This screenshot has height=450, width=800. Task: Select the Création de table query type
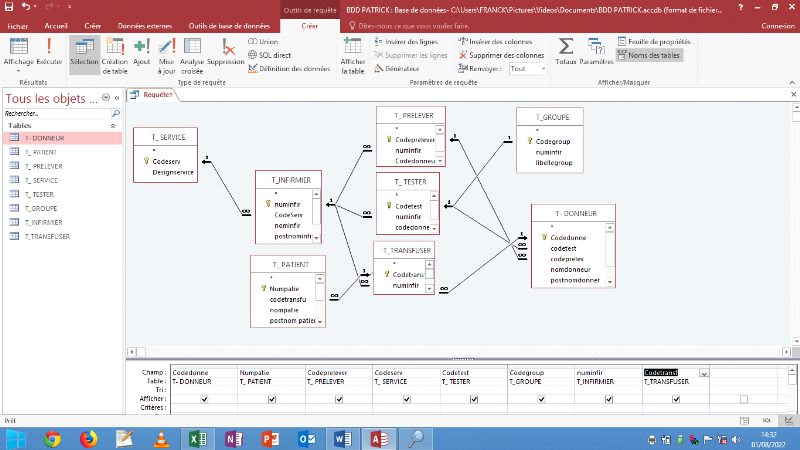tap(114, 52)
